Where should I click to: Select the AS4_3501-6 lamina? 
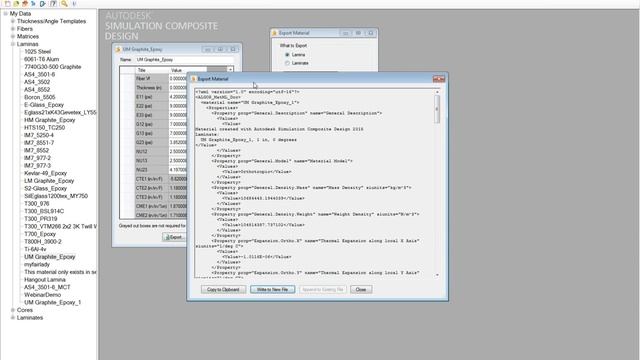pos(39,75)
